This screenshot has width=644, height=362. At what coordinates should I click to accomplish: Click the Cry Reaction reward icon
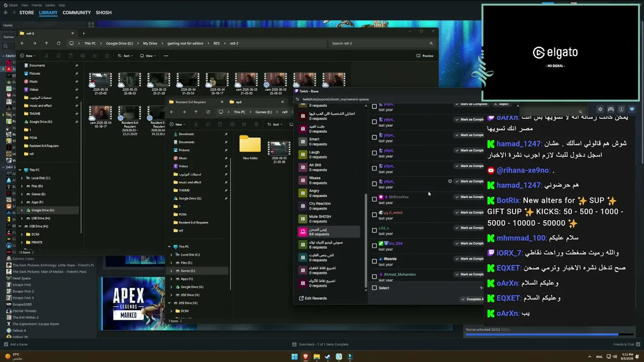[302, 206]
